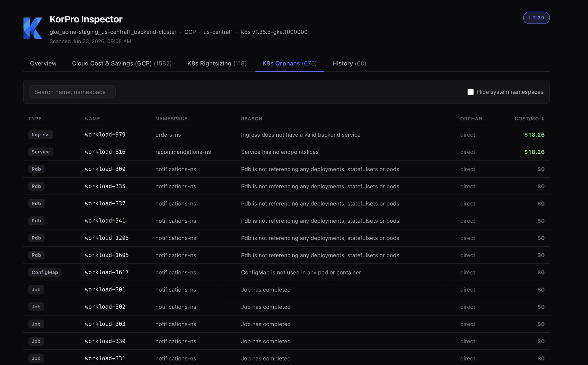Click 'direct' orphan value for workload-979

click(x=468, y=135)
